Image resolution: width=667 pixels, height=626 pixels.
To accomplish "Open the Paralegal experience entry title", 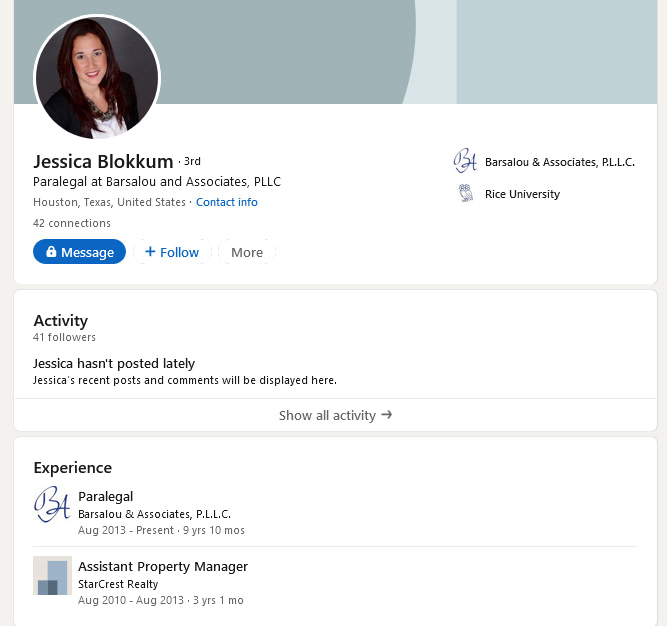I will [105, 496].
